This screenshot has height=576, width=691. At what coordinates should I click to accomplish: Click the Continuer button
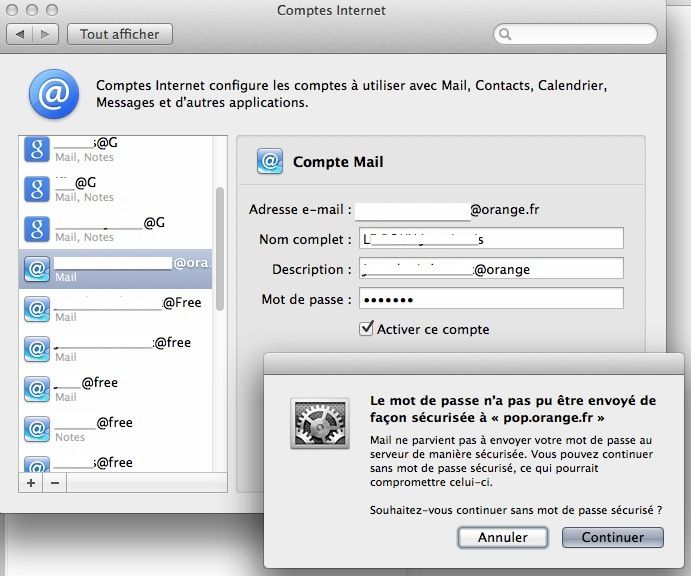tap(613, 537)
